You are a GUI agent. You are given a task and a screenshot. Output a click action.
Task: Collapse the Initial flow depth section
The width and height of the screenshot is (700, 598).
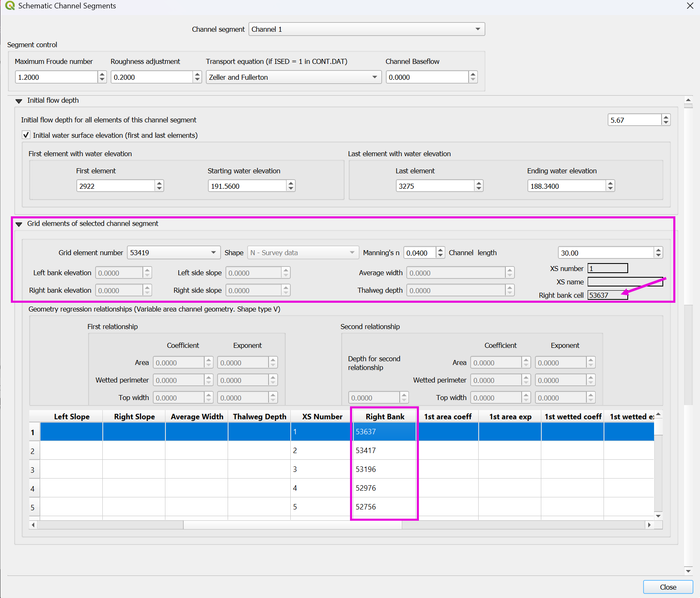point(19,101)
